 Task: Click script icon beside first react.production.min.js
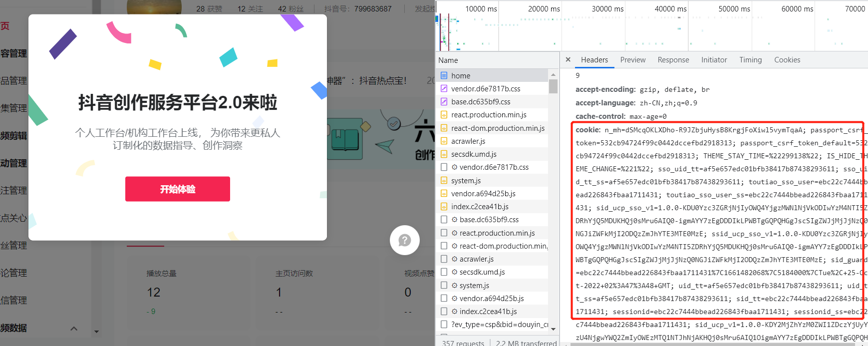tap(444, 114)
